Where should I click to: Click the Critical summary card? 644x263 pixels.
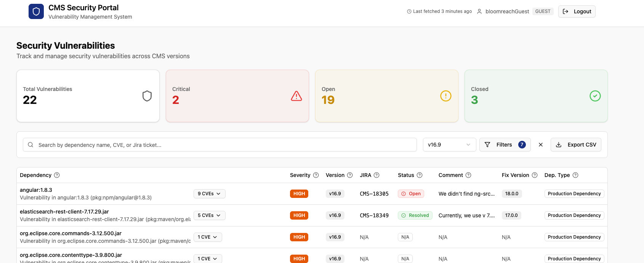[x=237, y=96]
